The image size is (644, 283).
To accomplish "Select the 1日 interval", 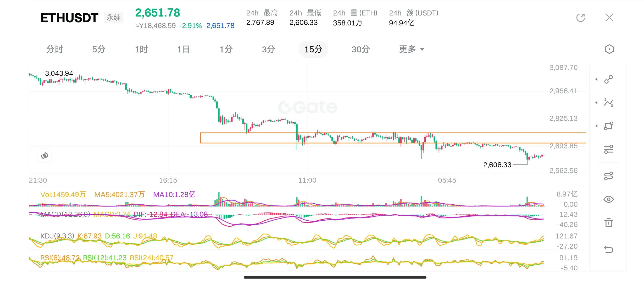I will pos(184,49).
